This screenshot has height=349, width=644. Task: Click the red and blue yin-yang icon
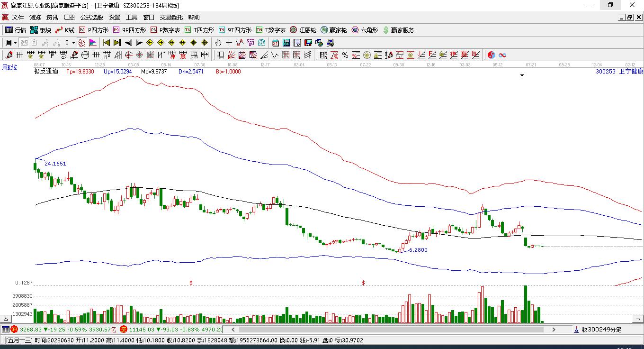pyautogui.click(x=492, y=55)
